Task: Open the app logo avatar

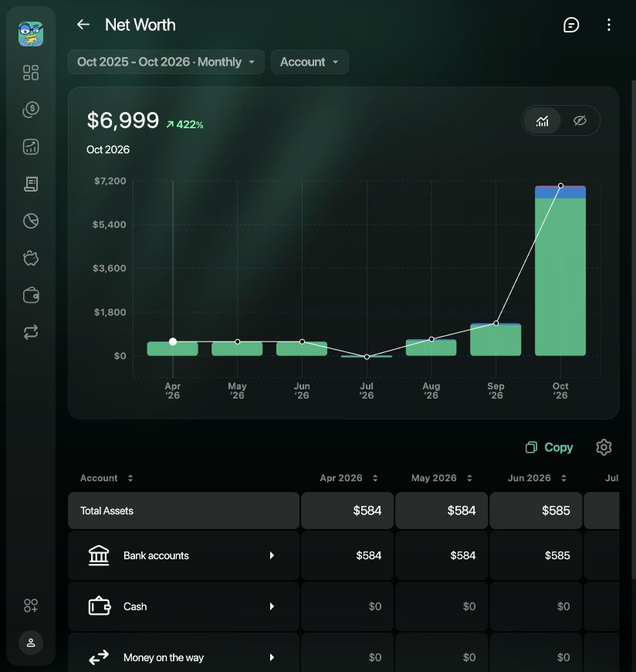Action: 31,34
